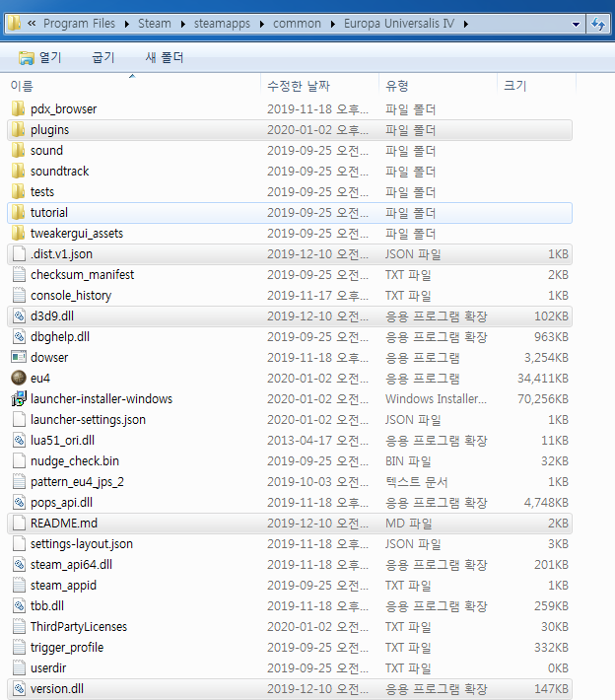Go to Steam folder in breadcrumb
Image resolution: width=615 pixels, height=700 pixels.
coord(155,24)
